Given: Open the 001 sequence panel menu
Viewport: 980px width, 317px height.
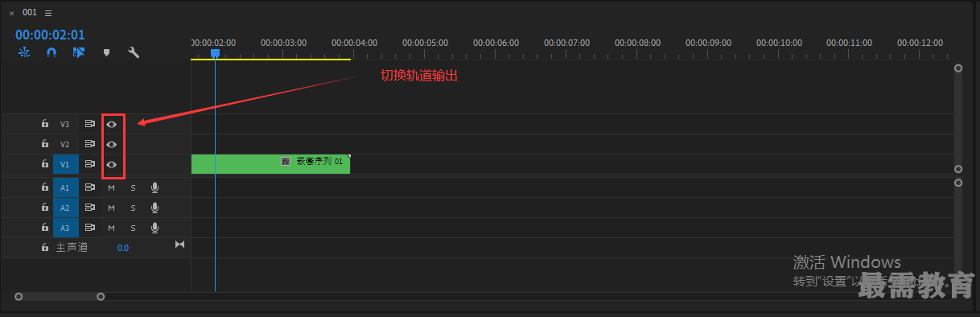Looking at the screenshot, I should 48,13.
